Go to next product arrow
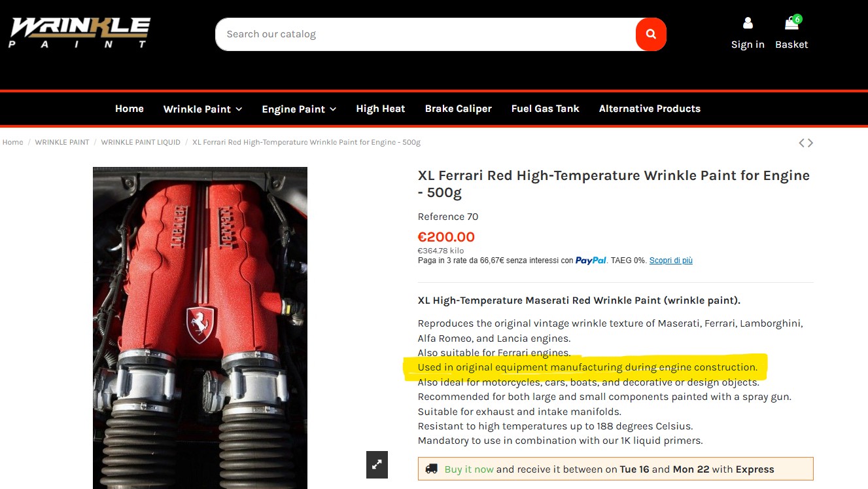The width and height of the screenshot is (868, 489). [810, 143]
